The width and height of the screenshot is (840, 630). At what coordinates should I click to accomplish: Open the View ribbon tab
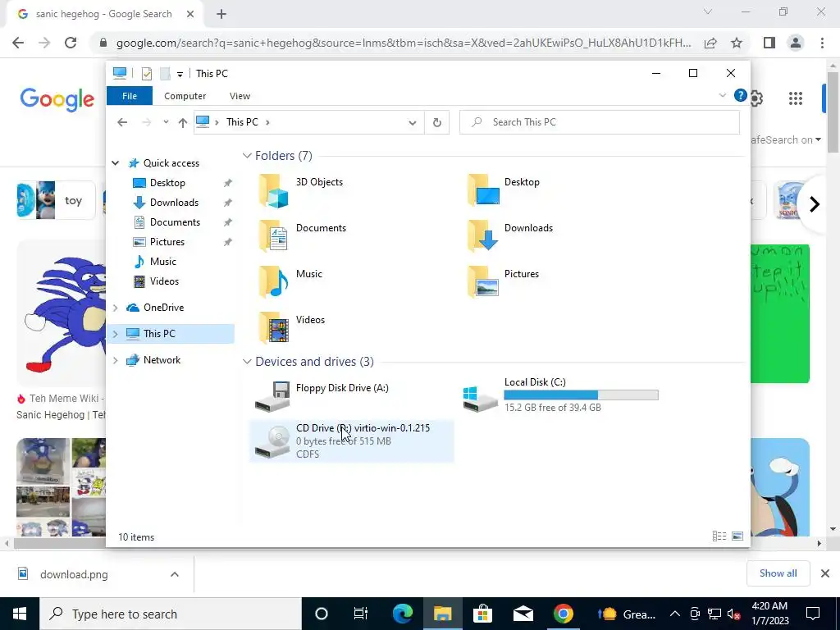240,96
